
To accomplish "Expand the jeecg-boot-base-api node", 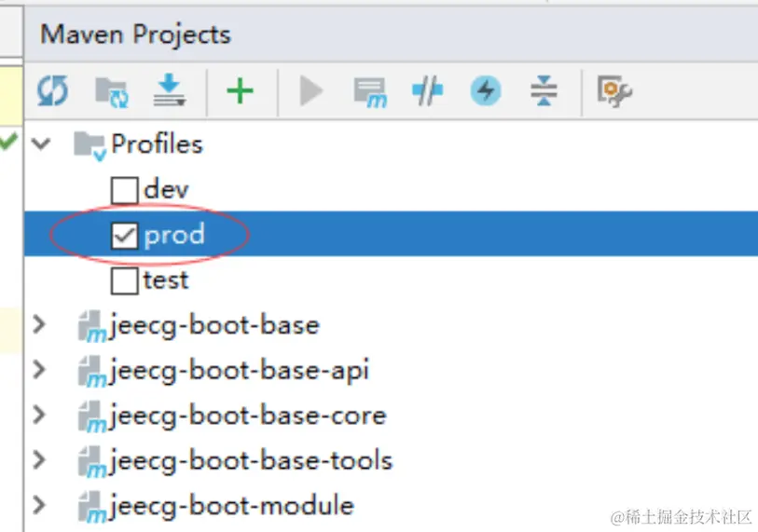I will click(40, 370).
